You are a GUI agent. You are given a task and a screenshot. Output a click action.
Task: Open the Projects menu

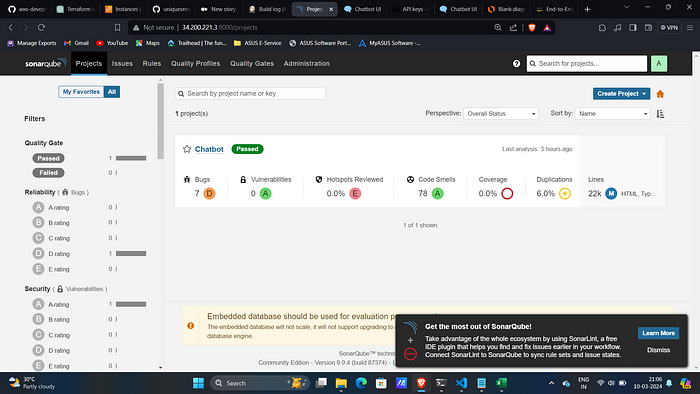pos(89,63)
